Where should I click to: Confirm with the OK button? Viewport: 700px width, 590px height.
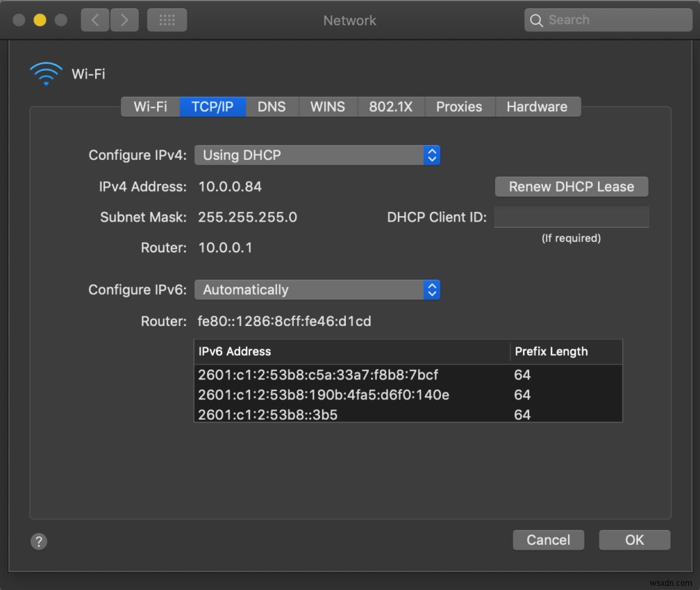pos(634,540)
